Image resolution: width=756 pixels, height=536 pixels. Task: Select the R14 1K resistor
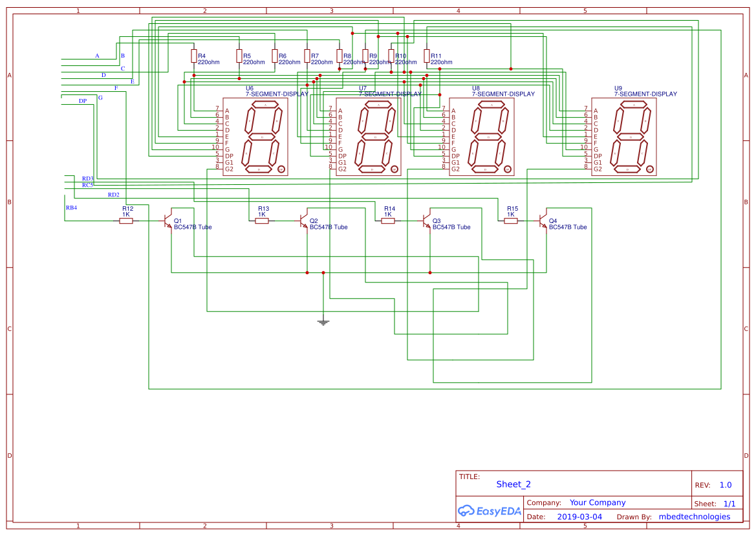pos(388,220)
